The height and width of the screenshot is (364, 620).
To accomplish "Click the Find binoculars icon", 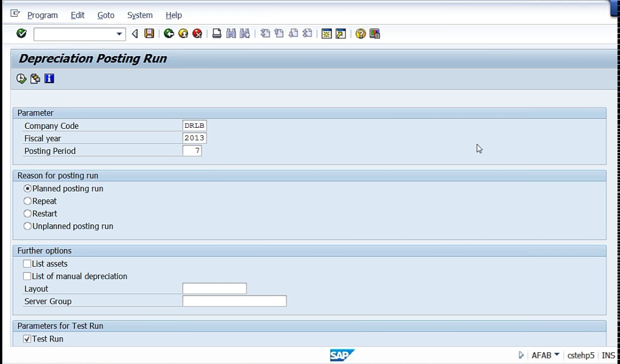I will 231,34.
